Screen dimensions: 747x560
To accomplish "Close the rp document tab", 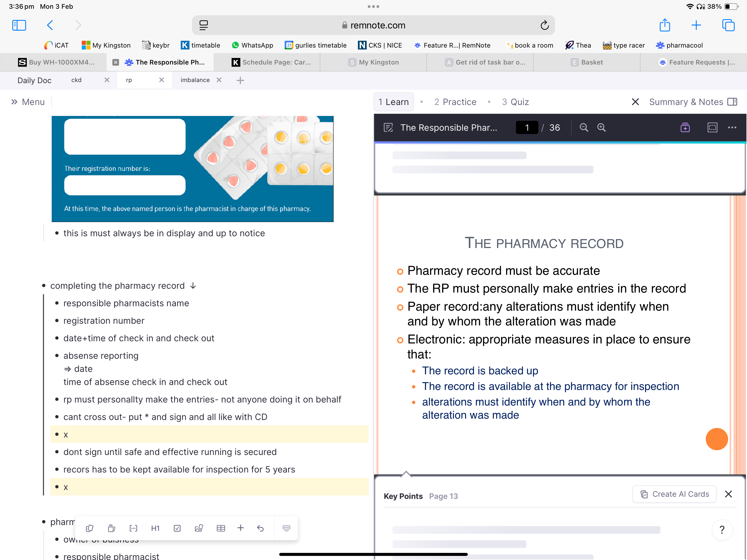I will (161, 80).
